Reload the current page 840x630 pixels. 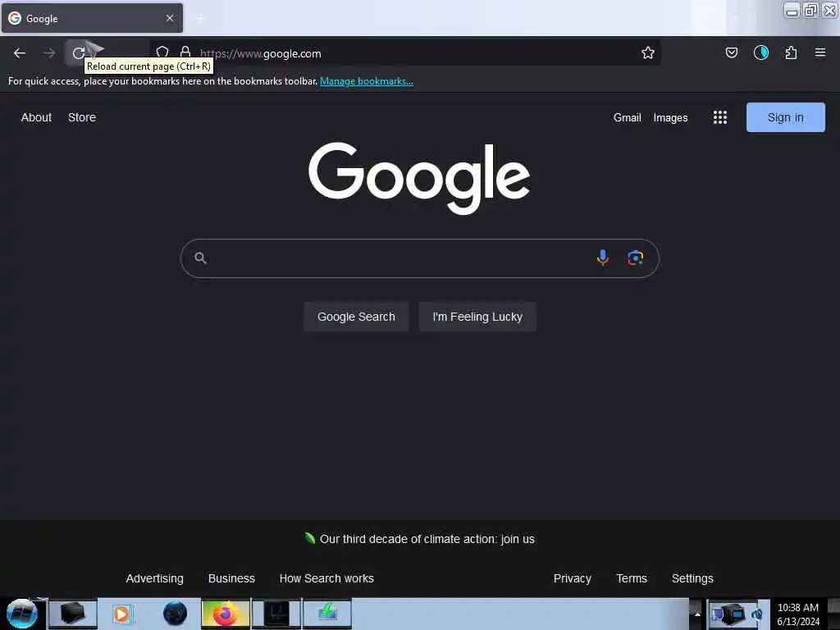[79, 53]
